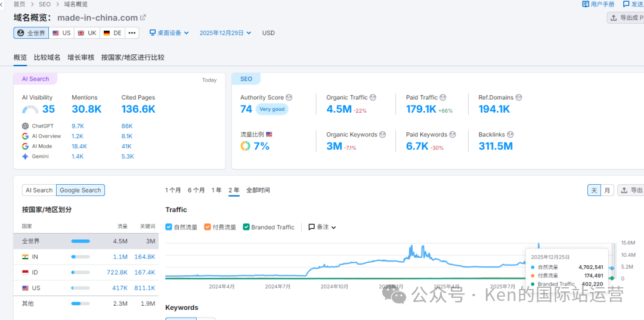644x320 pixels.
Task: Open the 2025年12月29日 date dropdown
Action: [225, 33]
